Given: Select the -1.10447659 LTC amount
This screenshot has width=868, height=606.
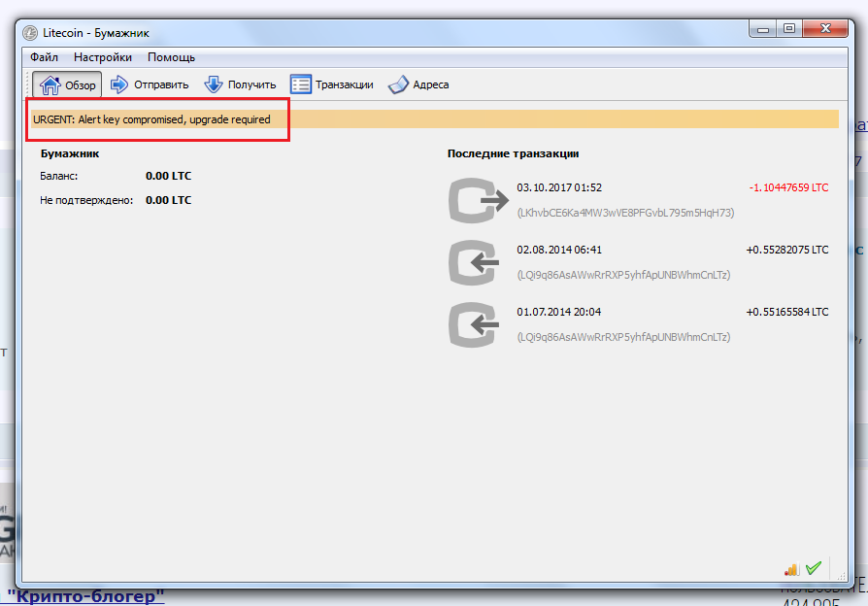Looking at the screenshot, I should (788, 187).
